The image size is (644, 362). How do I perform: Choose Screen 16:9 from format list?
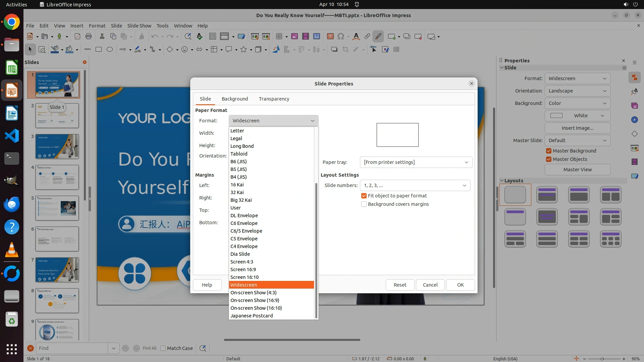pyautogui.click(x=243, y=269)
